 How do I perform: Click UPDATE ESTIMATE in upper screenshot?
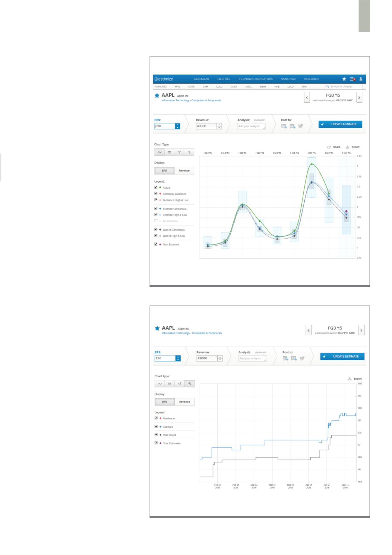pyautogui.click(x=340, y=124)
